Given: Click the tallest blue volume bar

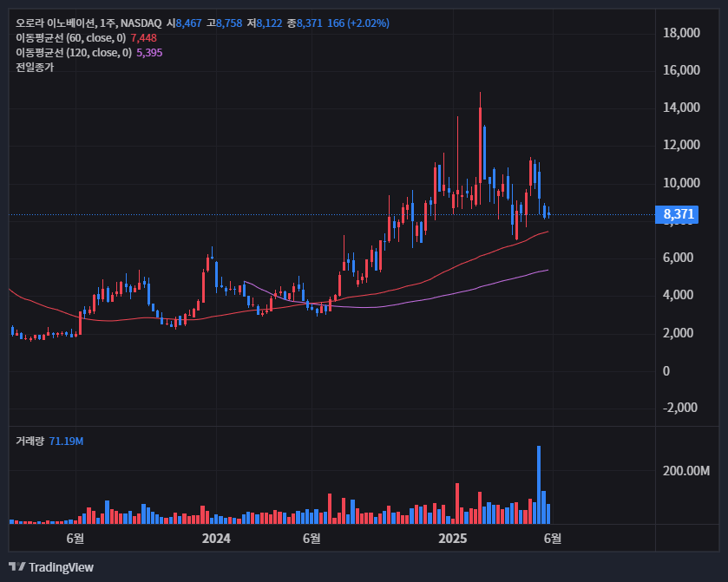Looking at the screenshot, I should (x=539, y=485).
